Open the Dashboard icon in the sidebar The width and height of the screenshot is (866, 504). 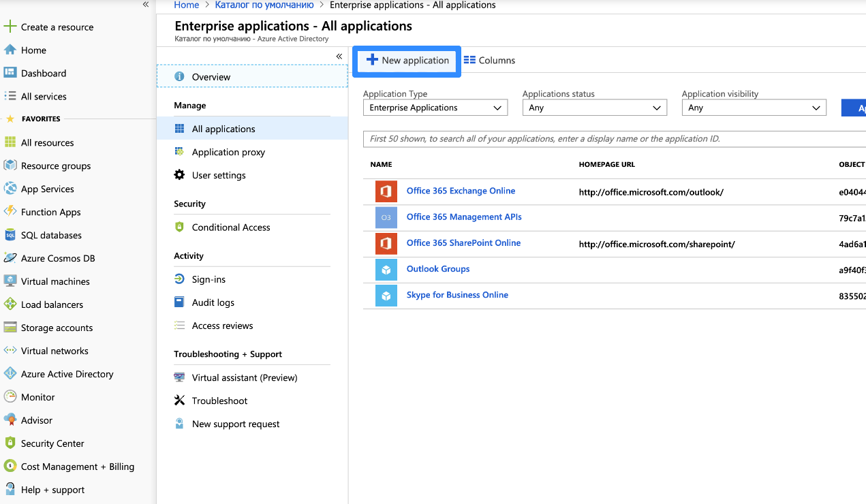(x=10, y=73)
